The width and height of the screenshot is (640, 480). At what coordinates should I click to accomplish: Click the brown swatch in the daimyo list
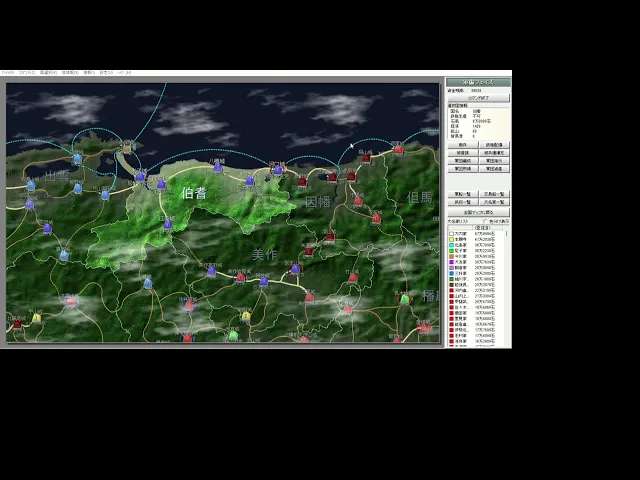pyautogui.click(x=451, y=285)
